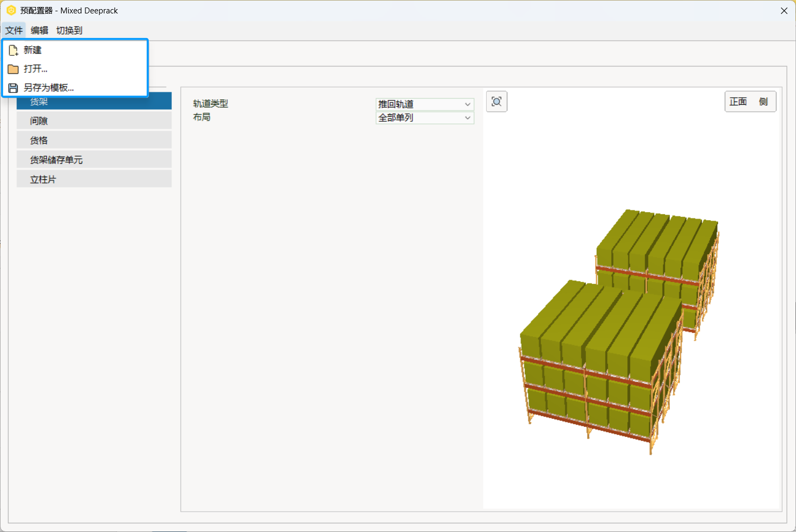Click the 另存为模板 save icon
Image resolution: width=796 pixels, height=532 pixels.
point(13,88)
